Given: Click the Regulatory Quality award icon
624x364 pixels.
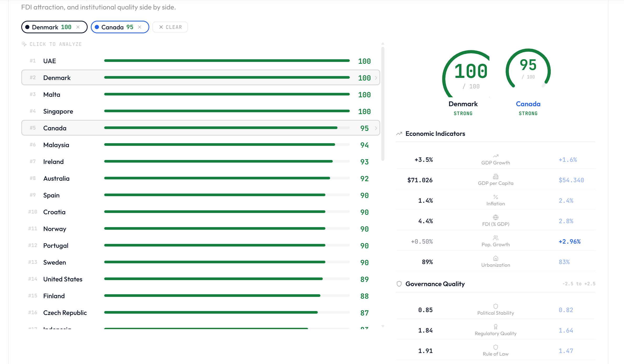Looking at the screenshot, I should tap(495, 327).
